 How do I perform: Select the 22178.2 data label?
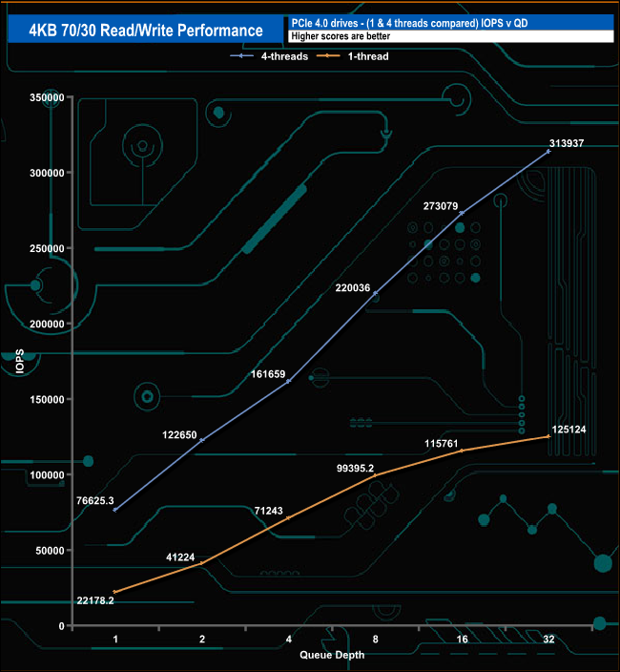pyautogui.click(x=95, y=600)
